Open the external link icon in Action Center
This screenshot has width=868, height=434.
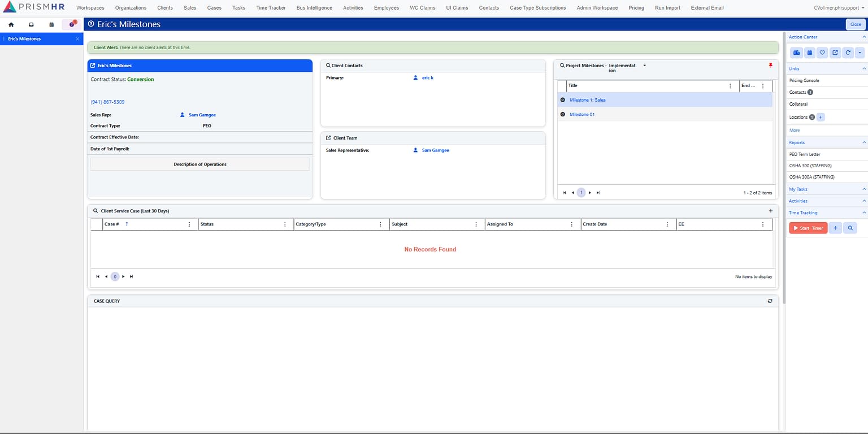835,52
